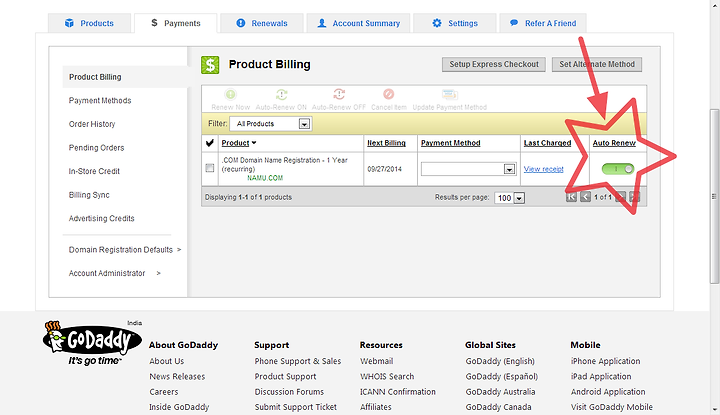The height and width of the screenshot is (415, 720).
Task: Open the GoDaddy Australia site link
Action: [501, 392]
